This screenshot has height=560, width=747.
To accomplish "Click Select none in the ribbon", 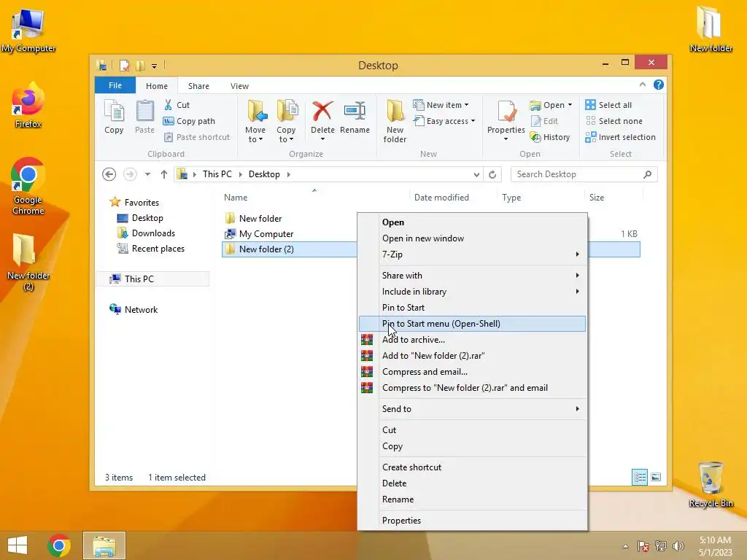I will click(x=614, y=121).
